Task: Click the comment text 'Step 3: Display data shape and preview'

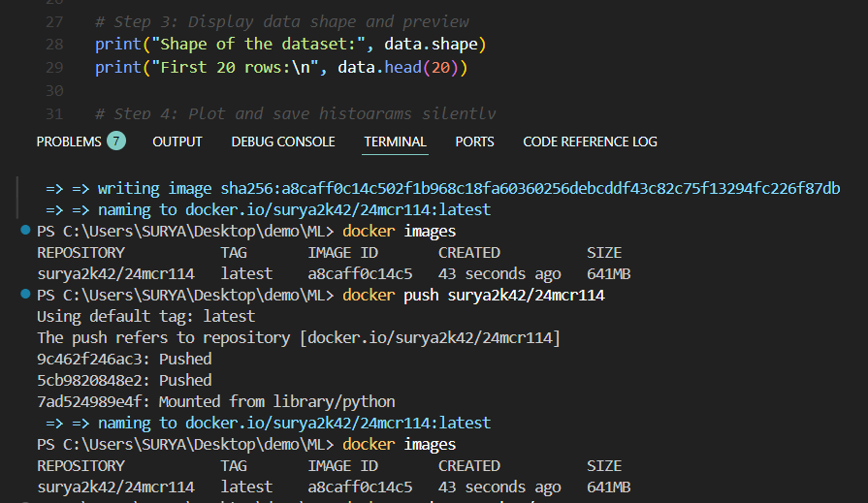Action: tap(291, 21)
